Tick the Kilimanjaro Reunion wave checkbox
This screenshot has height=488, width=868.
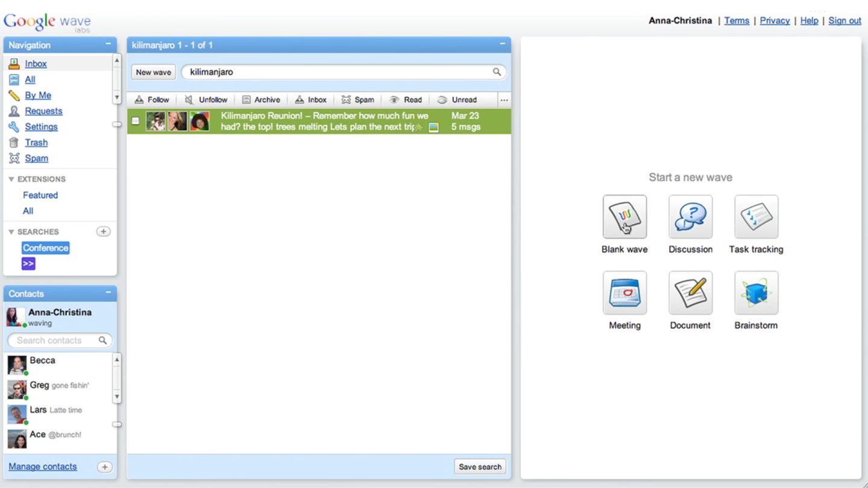click(x=136, y=121)
